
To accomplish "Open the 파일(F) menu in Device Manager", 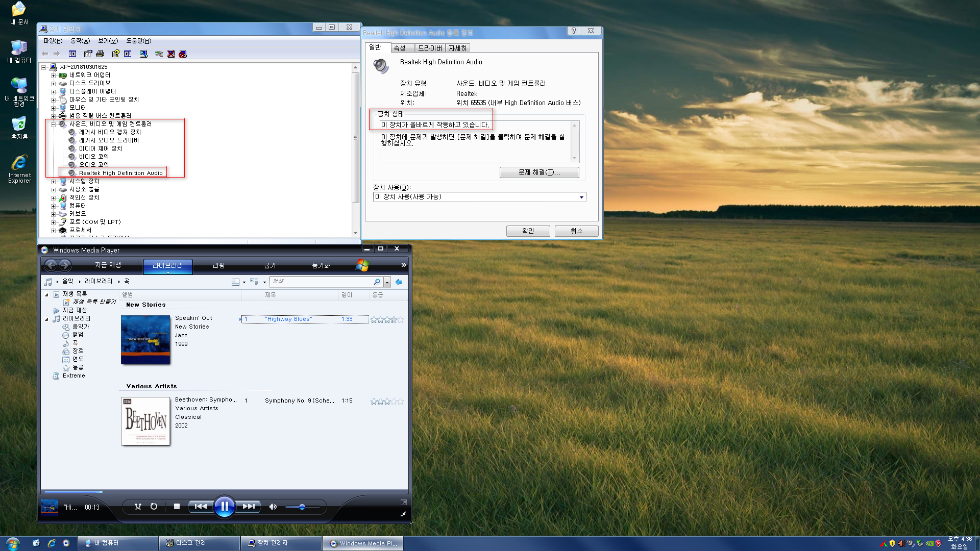I will click(x=53, y=41).
